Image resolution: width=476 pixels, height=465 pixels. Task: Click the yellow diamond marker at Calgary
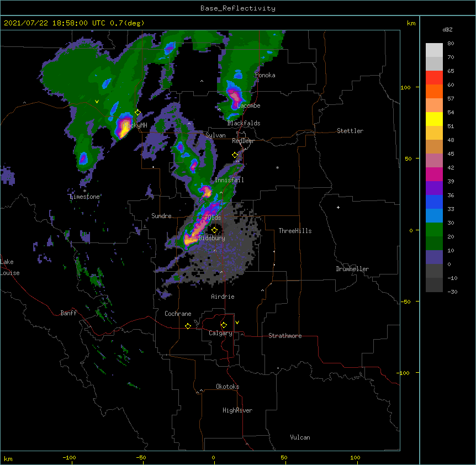pos(224,325)
